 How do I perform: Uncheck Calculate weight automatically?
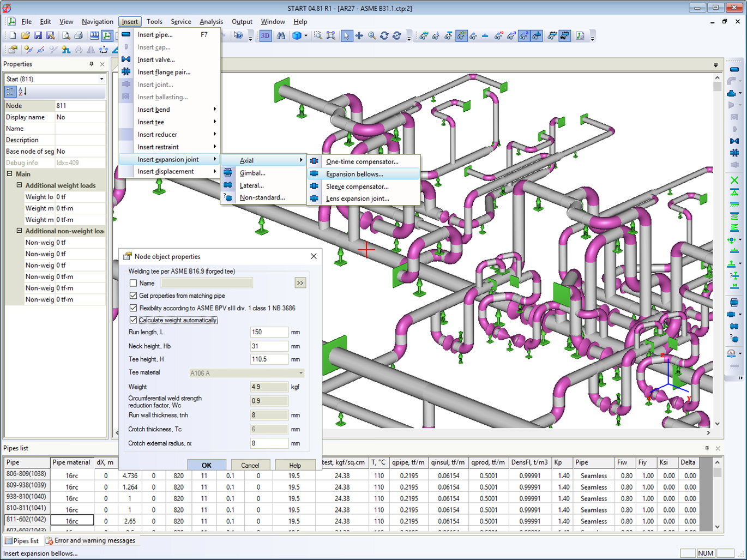(x=133, y=320)
